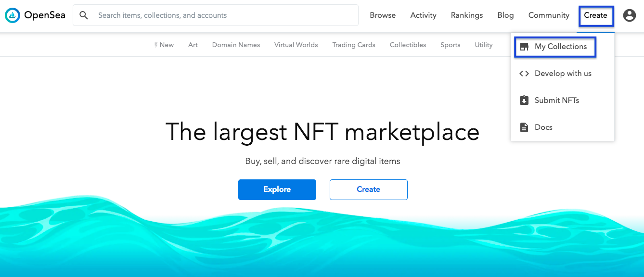Open the Docs menu entry
This screenshot has height=277, width=644.
[543, 127]
